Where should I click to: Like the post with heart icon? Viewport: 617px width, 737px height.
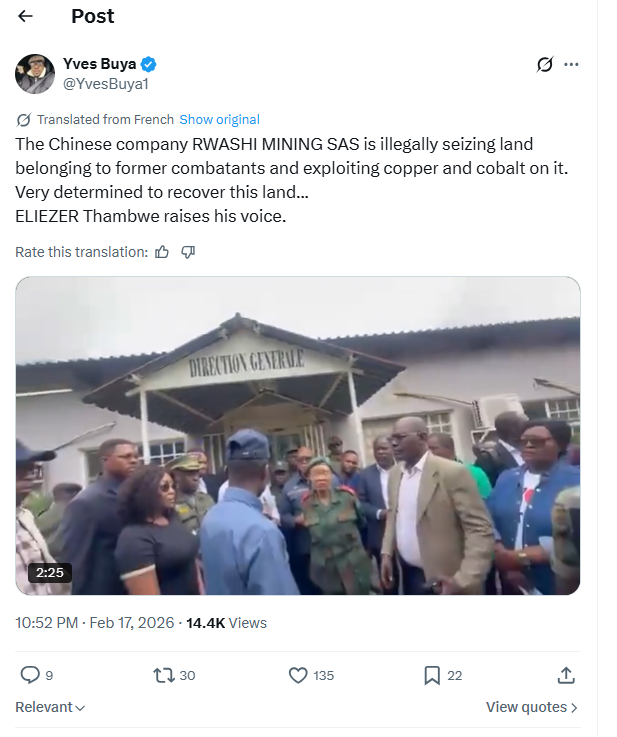tap(298, 675)
